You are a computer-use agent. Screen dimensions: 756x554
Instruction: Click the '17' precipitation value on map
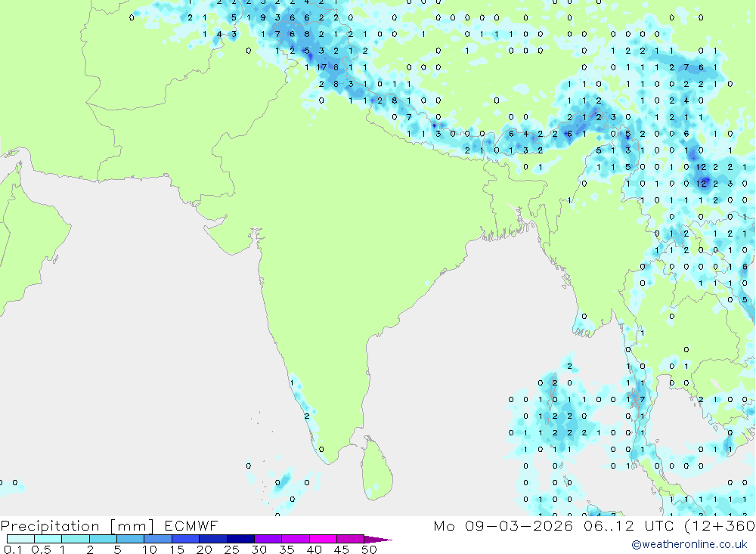[x=321, y=67]
